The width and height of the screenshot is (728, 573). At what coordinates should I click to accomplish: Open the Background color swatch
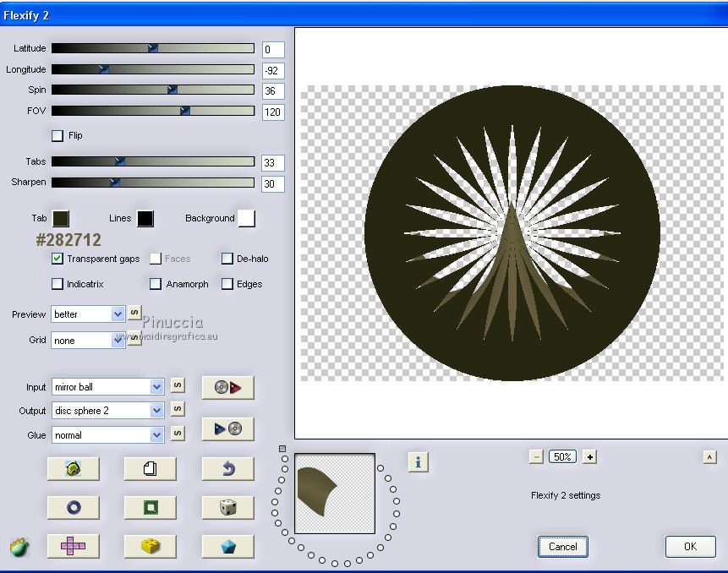pos(247,219)
